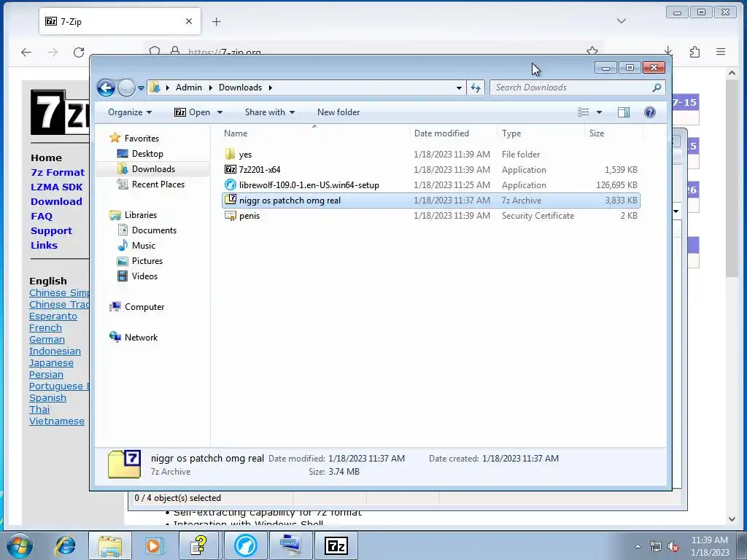Expand the Open button's dropdown arrow
This screenshot has height=560, width=747.
(x=220, y=112)
